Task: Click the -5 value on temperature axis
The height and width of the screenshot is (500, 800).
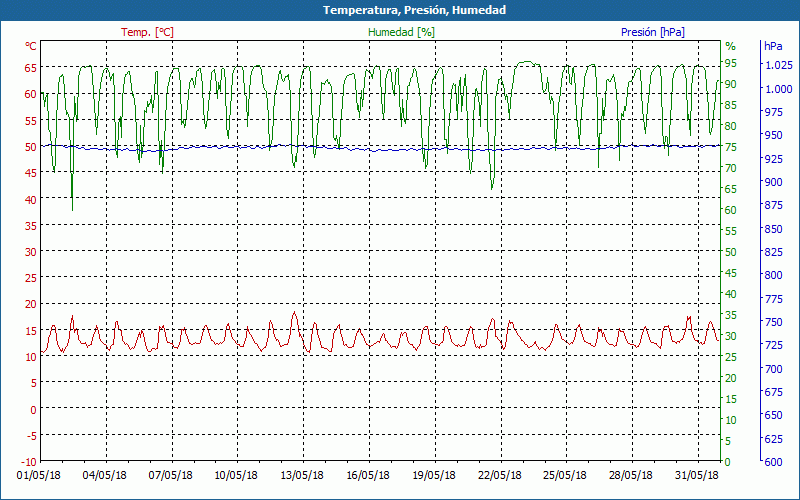Action: pyautogui.click(x=31, y=436)
